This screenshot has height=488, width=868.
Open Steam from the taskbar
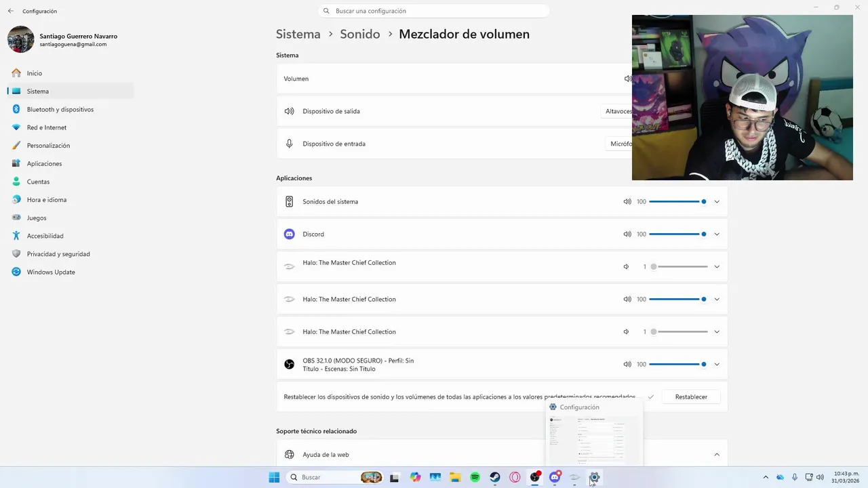click(x=495, y=477)
